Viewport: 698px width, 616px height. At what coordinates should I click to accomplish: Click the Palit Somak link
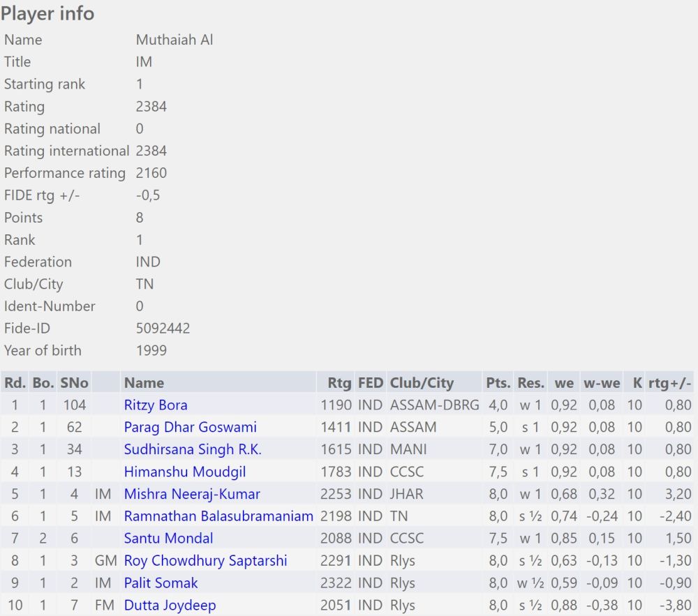coord(161,583)
